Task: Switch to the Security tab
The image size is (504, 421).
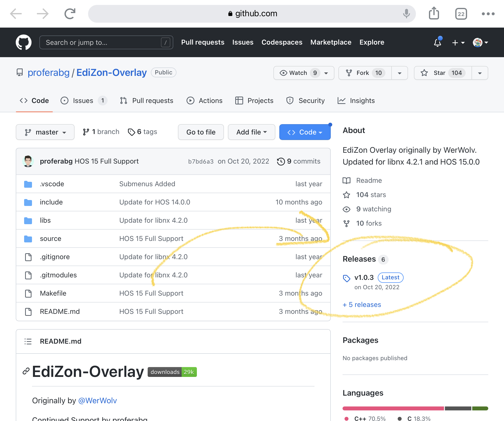Action: (x=305, y=101)
